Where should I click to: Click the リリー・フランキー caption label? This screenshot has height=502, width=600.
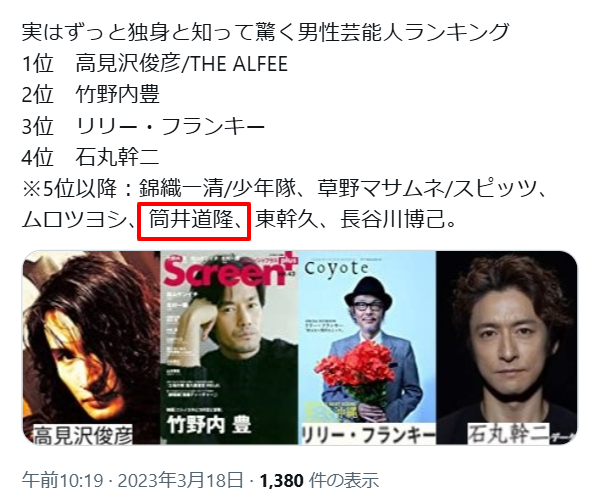[368, 435]
